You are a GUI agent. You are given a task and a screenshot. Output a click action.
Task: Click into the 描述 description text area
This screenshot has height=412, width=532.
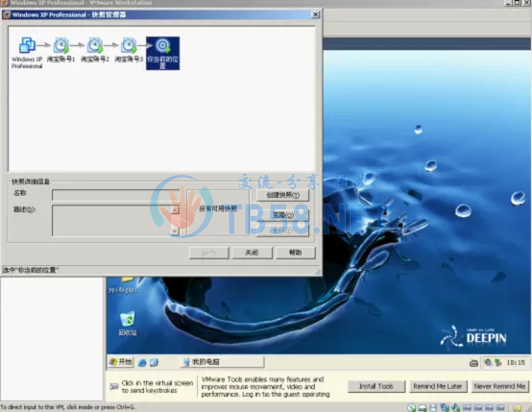(x=111, y=220)
